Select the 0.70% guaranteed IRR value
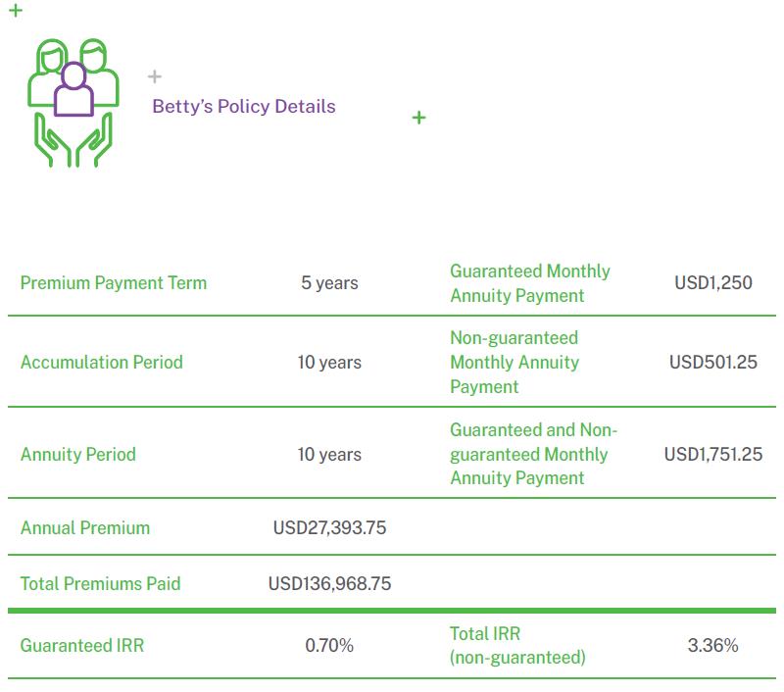 click(x=329, y=645)
